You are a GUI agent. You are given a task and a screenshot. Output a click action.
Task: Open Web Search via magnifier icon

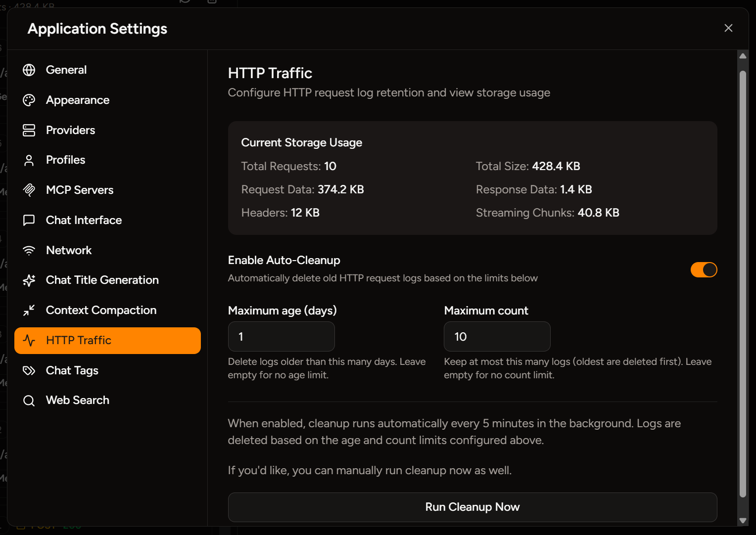click(x=29, y=400)
